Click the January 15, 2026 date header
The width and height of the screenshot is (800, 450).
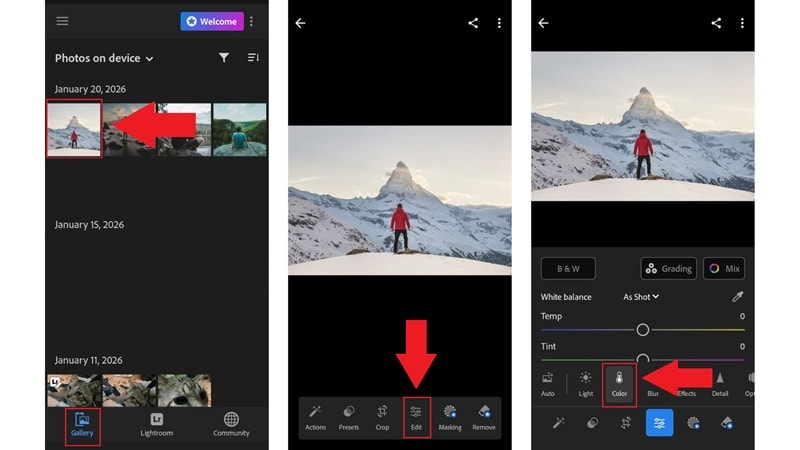coord(89,224)
